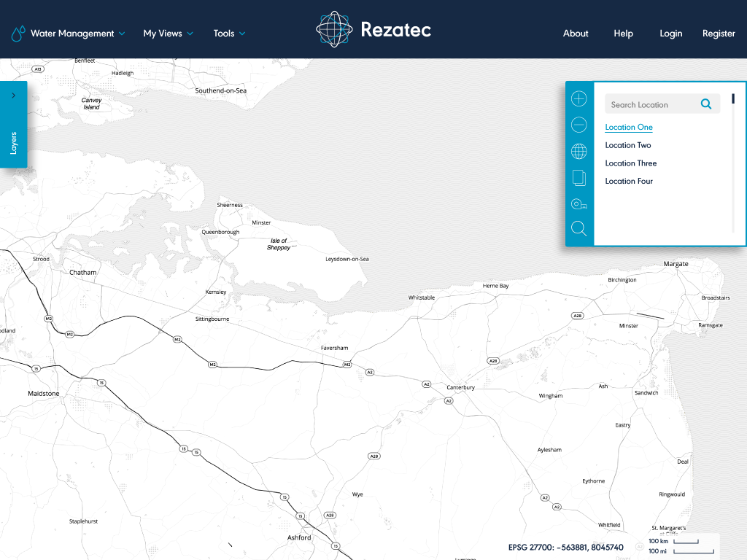Click the Deal map label
This screenshot has width=747, height=560.
[x=683, y=462]
